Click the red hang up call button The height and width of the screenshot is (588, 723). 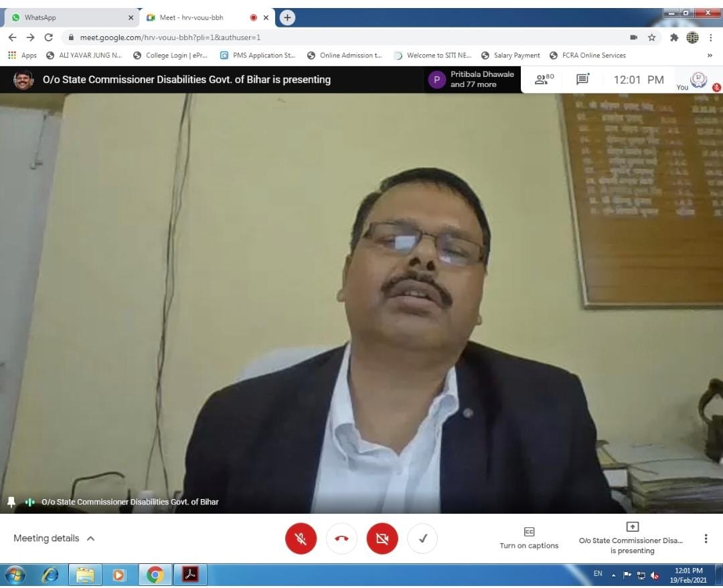click(341, 538)
